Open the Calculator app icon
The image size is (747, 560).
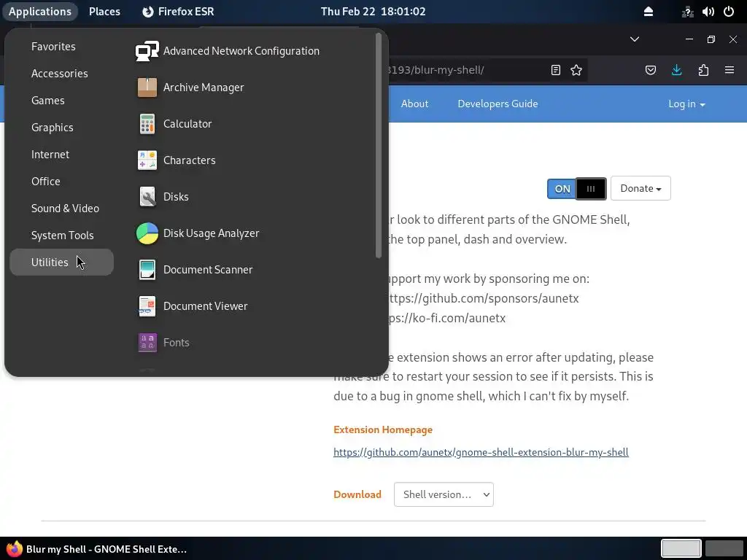coord(147,124)
